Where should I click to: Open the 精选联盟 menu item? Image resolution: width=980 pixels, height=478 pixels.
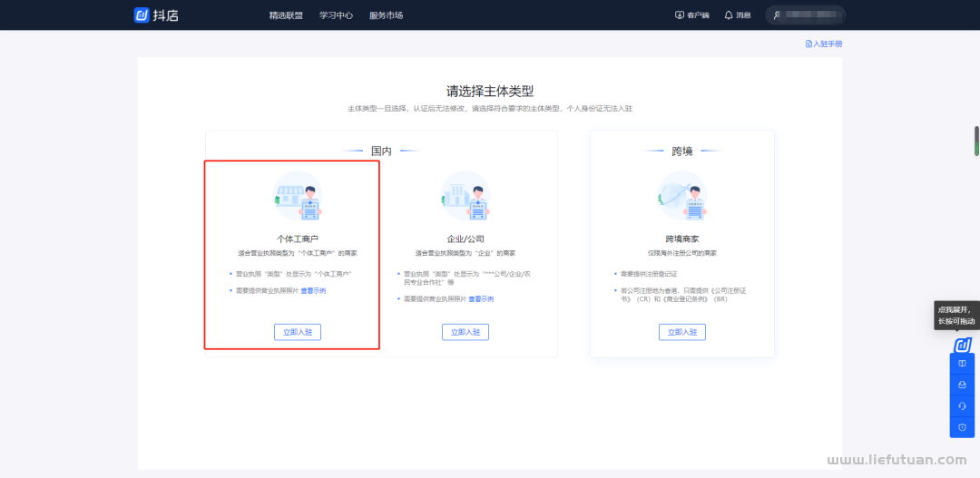tap(286, 15)
